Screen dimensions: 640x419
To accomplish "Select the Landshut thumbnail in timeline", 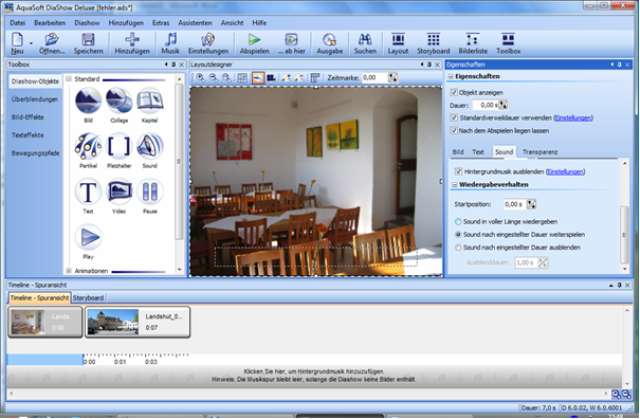I will point(111,320).
